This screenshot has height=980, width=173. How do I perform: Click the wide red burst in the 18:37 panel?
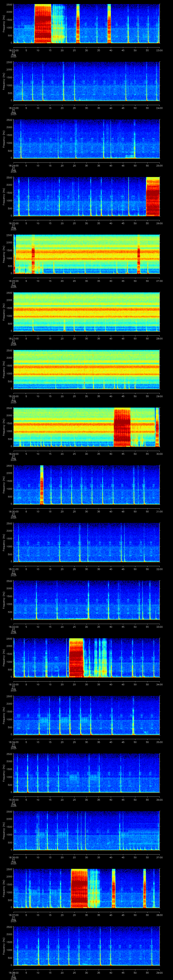click(x=79, y=888)
